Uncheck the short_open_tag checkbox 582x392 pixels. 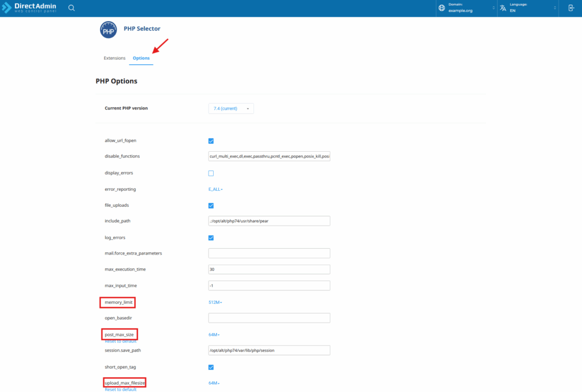coord(211,367)
